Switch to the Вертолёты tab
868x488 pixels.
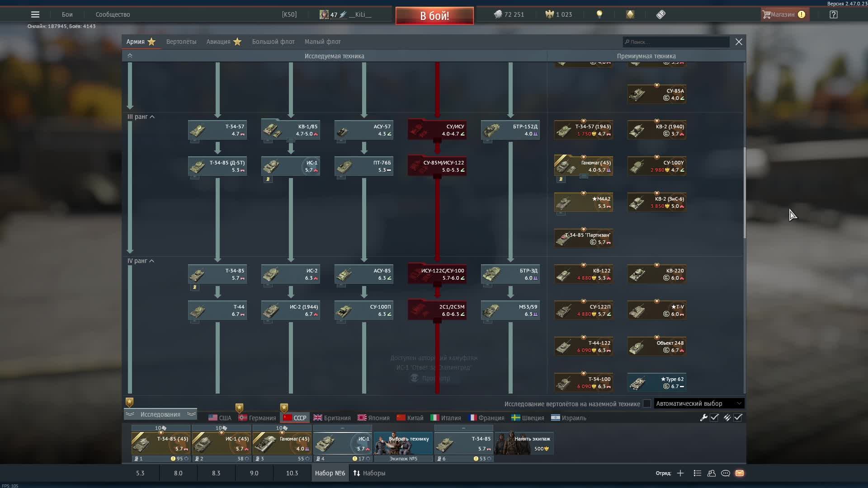(181, 42)
